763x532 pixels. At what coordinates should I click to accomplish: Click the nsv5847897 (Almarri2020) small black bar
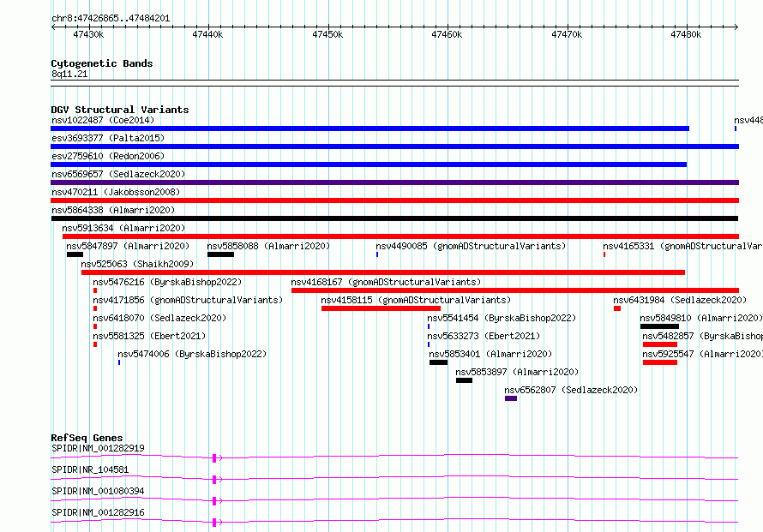tap(75, 254)
